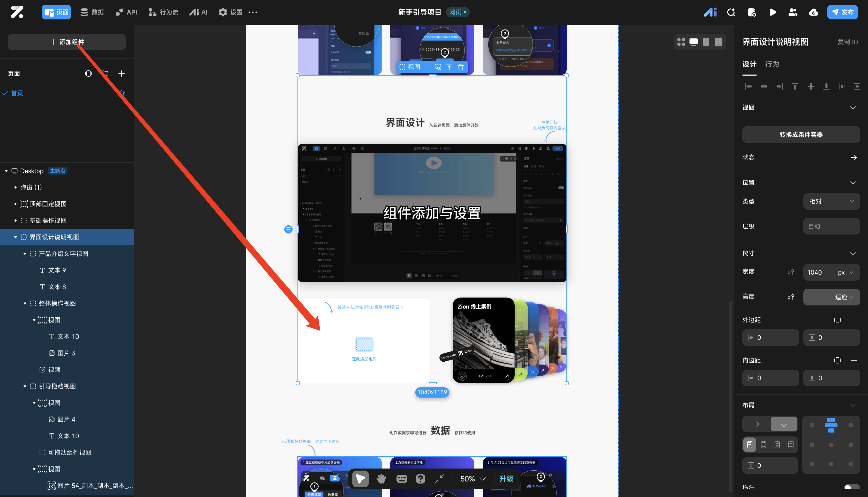Click the add page plus icon

point(121,74)
